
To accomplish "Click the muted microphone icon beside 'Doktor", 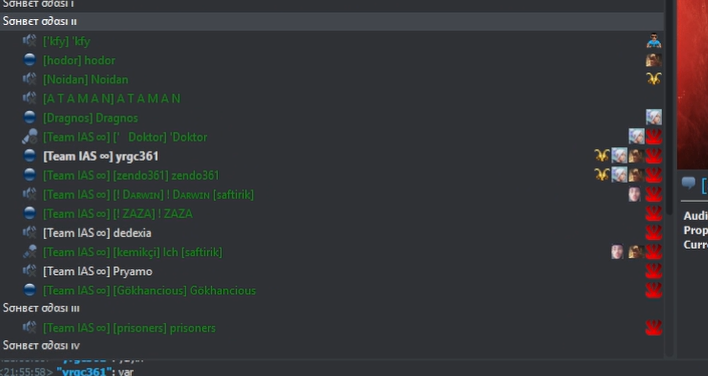I will [30, 136].
